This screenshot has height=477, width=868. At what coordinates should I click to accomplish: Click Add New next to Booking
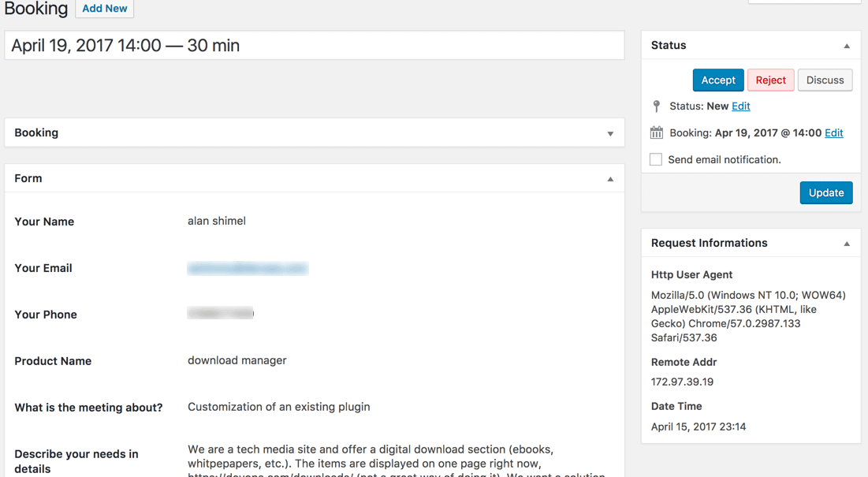[104, 9]
